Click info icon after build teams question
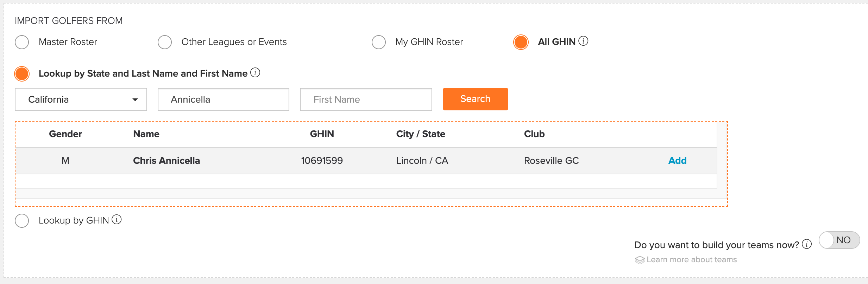Viewport: 868px width, 284px height. point(807,244)
